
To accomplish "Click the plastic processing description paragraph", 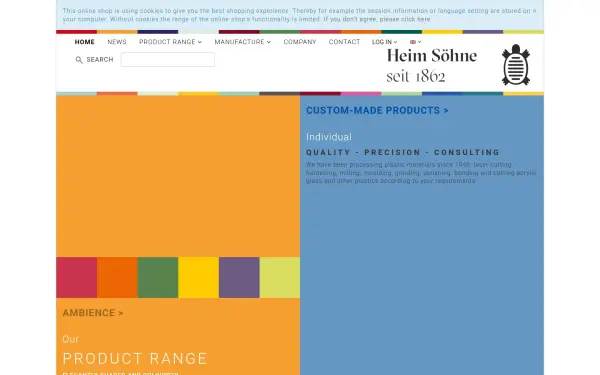I will [x=421, y=173].
